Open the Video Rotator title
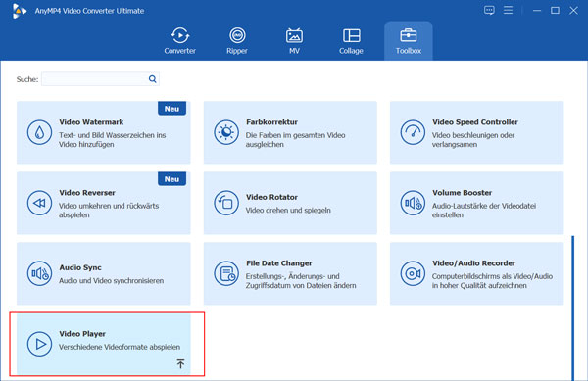 271,197
